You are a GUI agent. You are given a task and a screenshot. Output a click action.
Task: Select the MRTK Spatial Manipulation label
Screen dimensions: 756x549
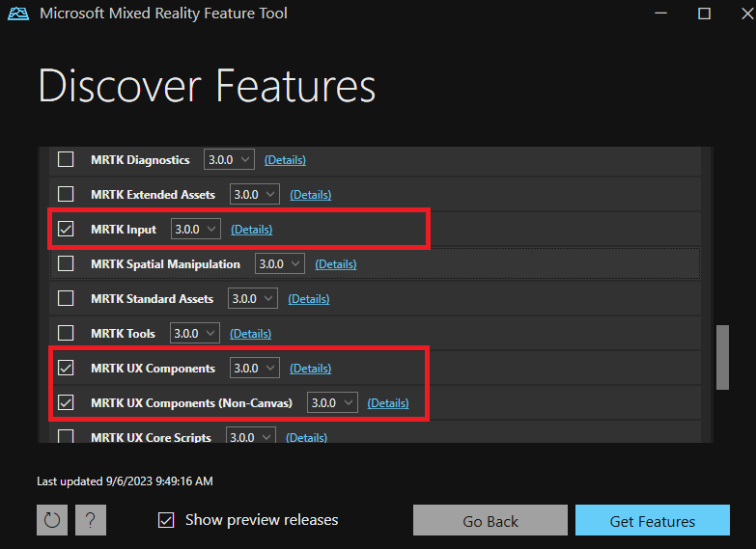[x=165, y=264]
